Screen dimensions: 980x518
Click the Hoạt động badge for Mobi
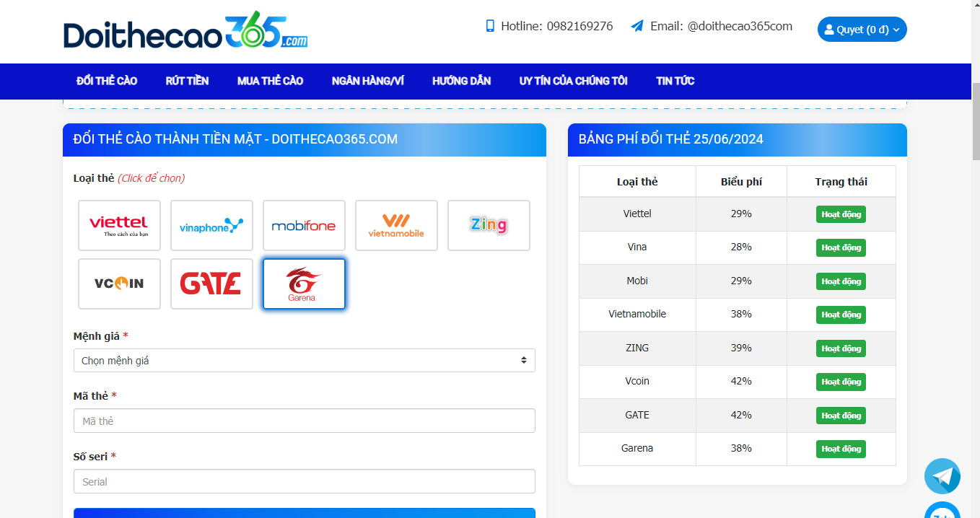[x=841, y=281]
